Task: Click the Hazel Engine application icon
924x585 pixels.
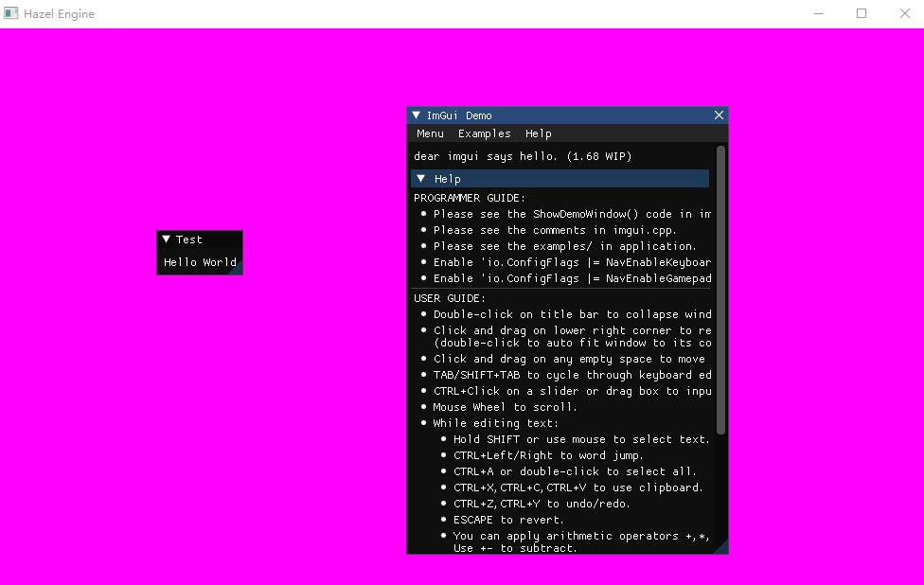Action: (x=12, y=13)
